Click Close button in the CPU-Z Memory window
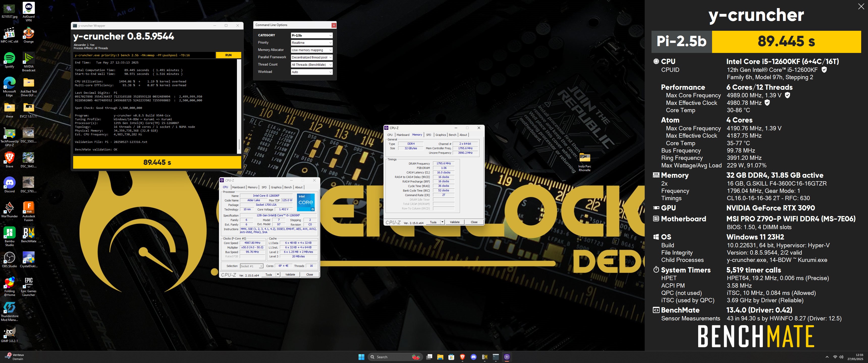 (x=474, y=222)
